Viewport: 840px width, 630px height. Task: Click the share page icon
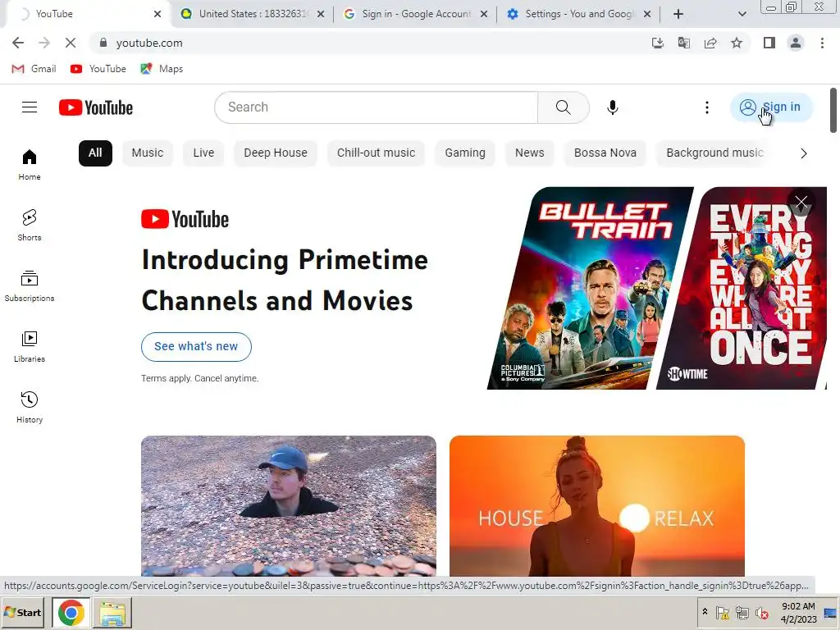click(x=710, y=43)
